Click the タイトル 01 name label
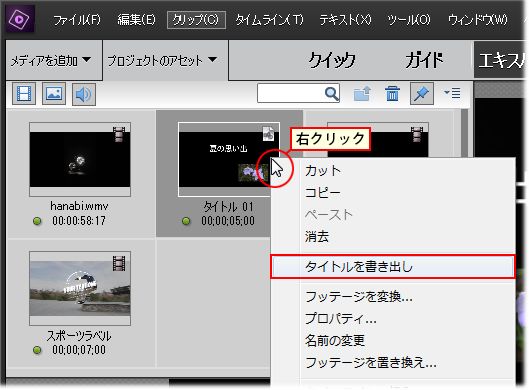Screen dimensions: 529x390 [x=228, y=206]
